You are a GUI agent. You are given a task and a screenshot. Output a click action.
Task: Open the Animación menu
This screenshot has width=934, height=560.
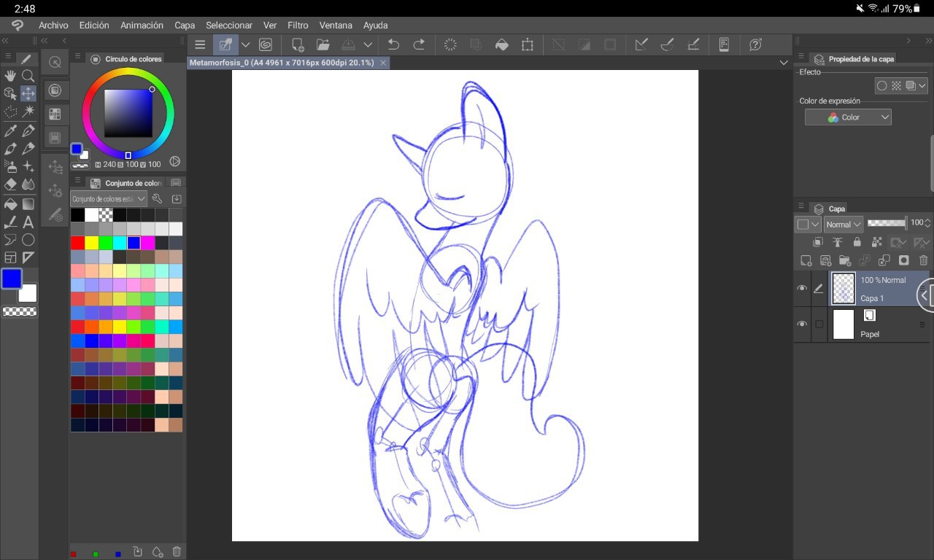pyautogui.click(x=142, y=25)
